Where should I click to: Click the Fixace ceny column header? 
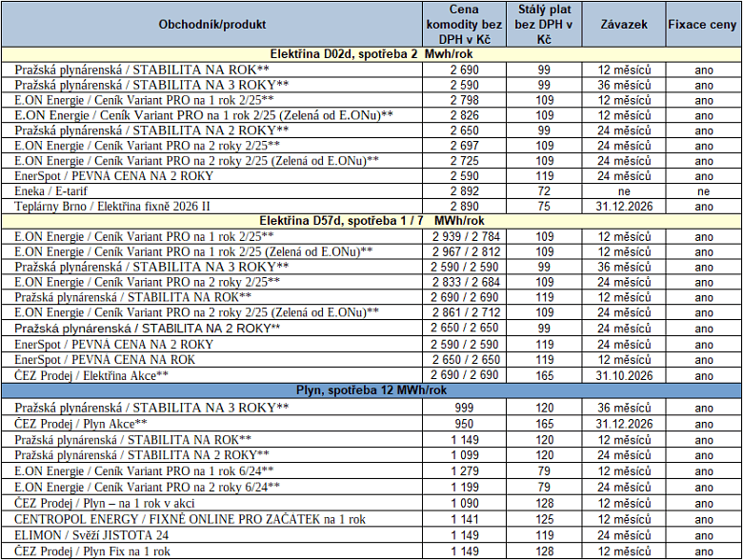[x=702, y=25]
